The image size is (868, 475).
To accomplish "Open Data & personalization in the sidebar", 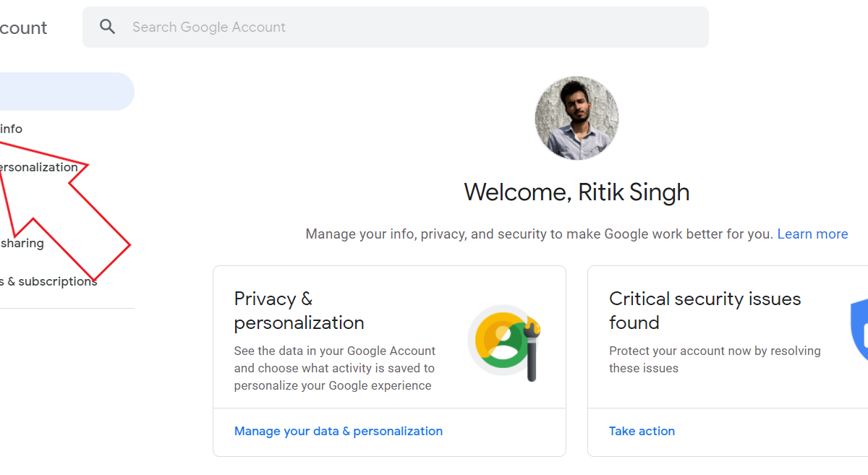I will click(x=40, y=167).
